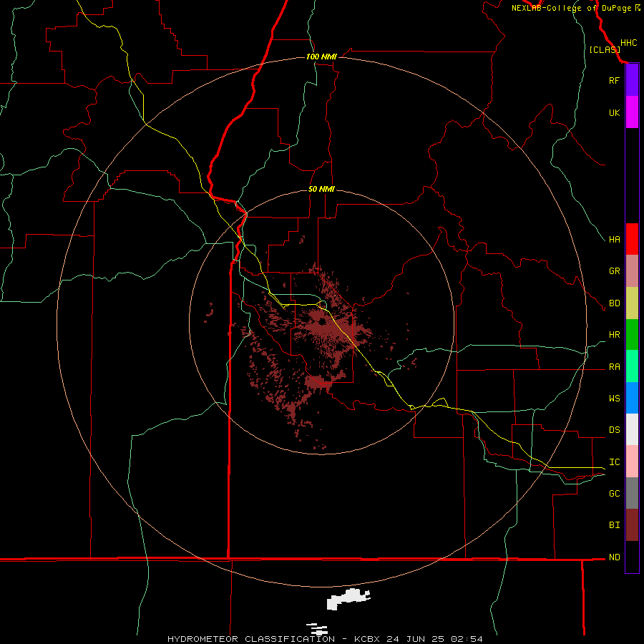Click the 'ND' legend label
The width and height of the screenshot is (644, 644).
(614, 557)
